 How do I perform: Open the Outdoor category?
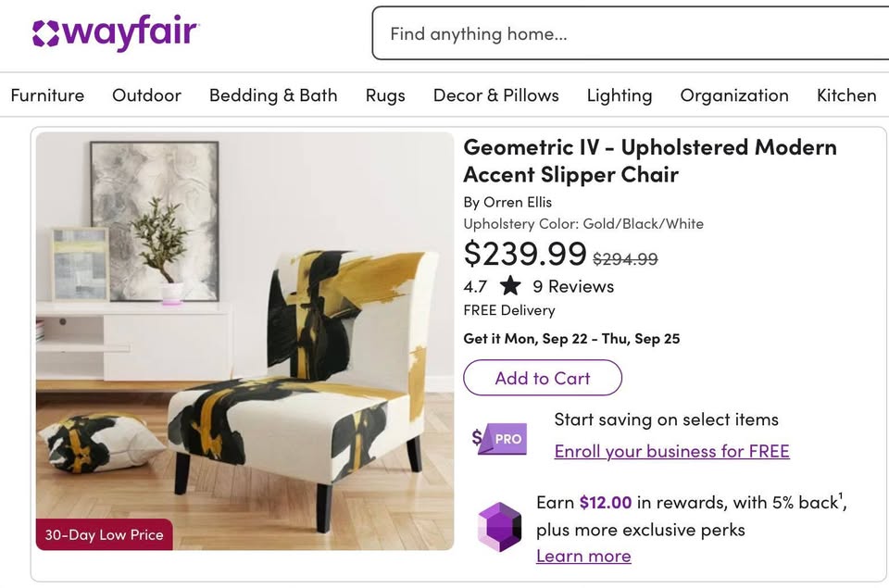click(146, 95)
